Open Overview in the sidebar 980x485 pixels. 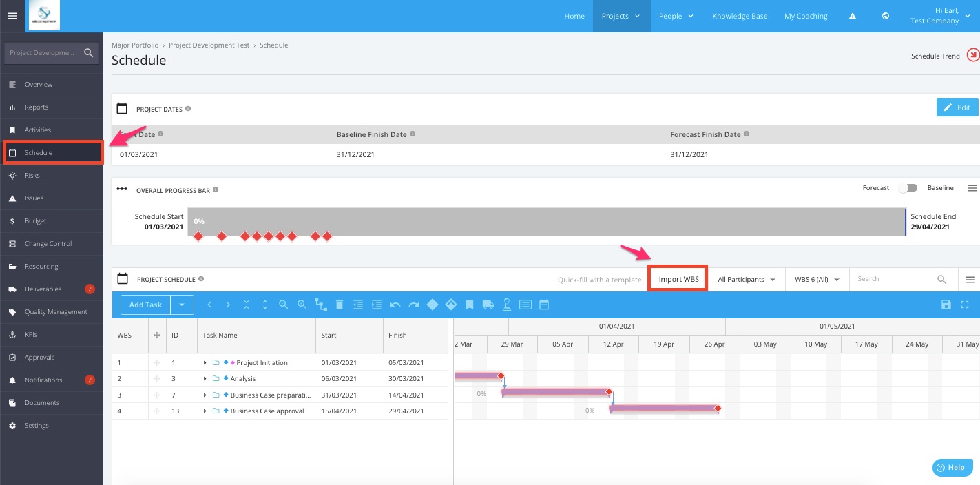click(52, 84)
